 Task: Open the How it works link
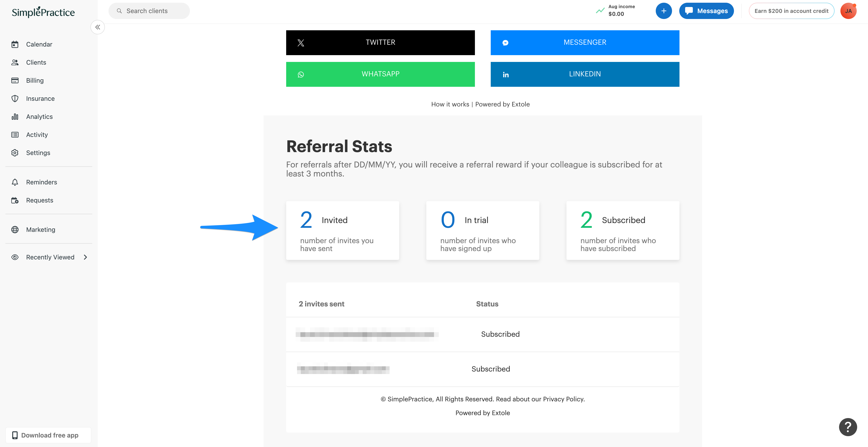pos(450,104)
